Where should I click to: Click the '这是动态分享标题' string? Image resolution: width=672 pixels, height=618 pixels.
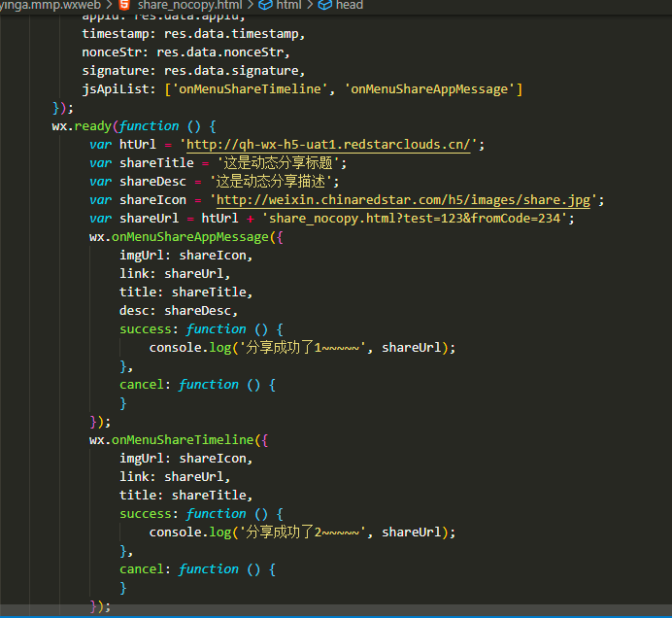coord(278,163)
